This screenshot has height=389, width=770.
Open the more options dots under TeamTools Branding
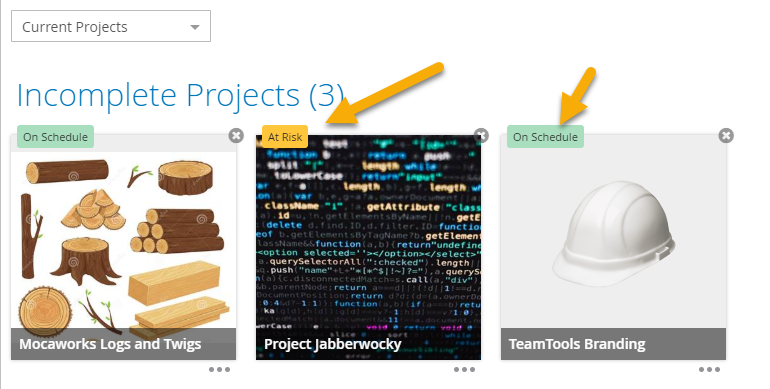[709, 369]
